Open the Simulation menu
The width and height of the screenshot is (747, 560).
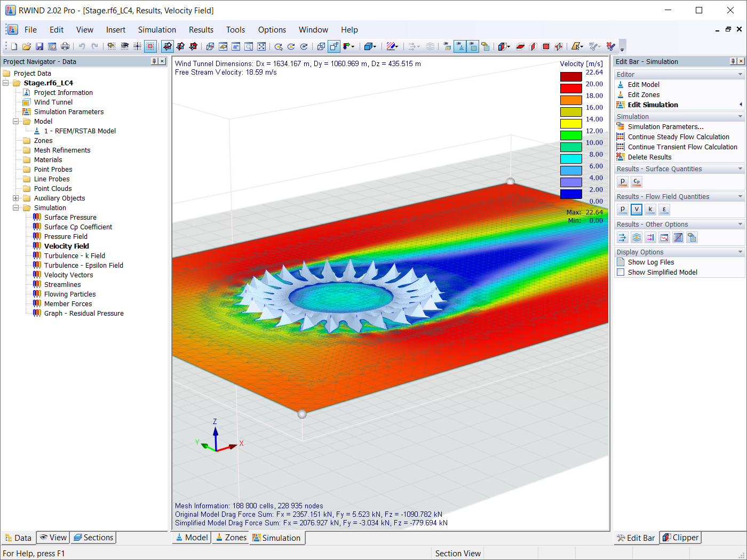157,30
